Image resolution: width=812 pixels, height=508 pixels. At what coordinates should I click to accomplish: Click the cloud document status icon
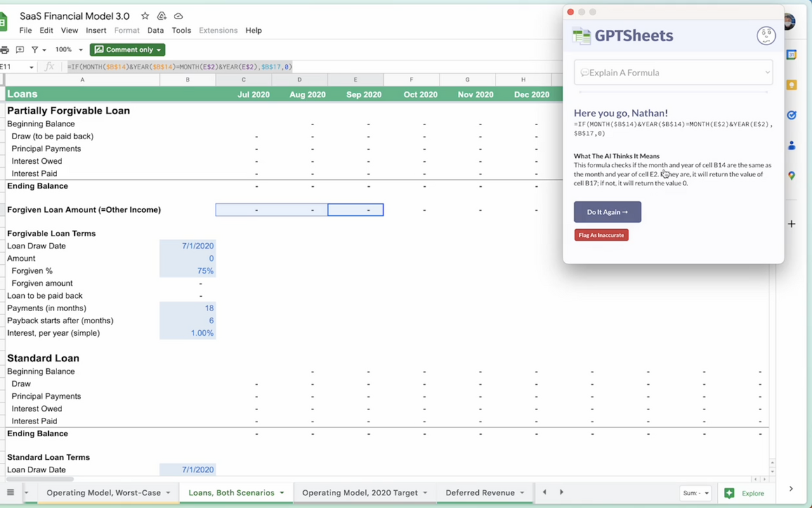point(178,16)
